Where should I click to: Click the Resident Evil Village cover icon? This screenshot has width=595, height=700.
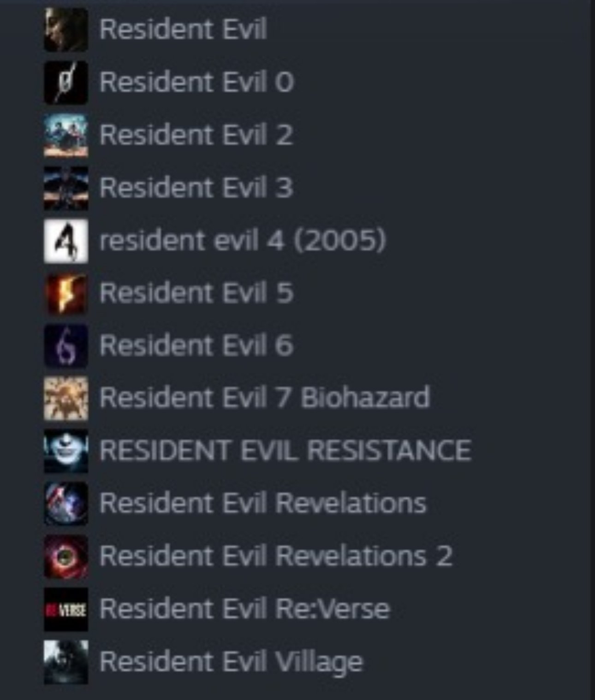click(66, 662)
